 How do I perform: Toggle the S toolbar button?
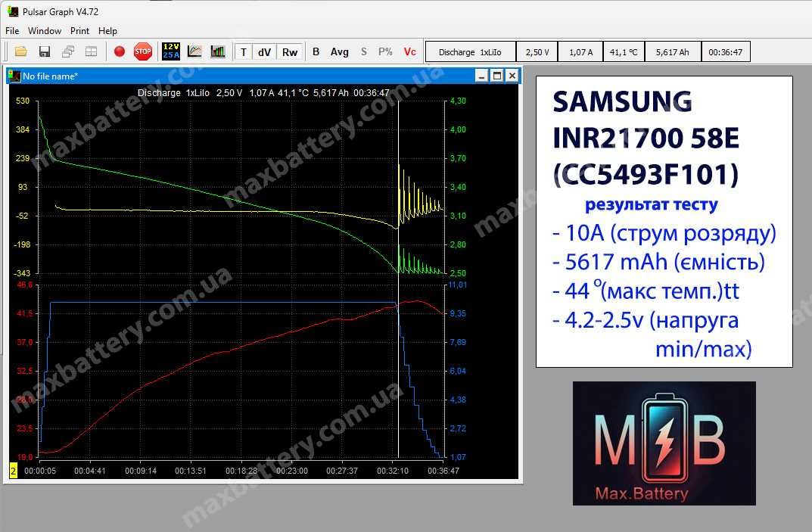pyautogui.click(x=364, y=51)
